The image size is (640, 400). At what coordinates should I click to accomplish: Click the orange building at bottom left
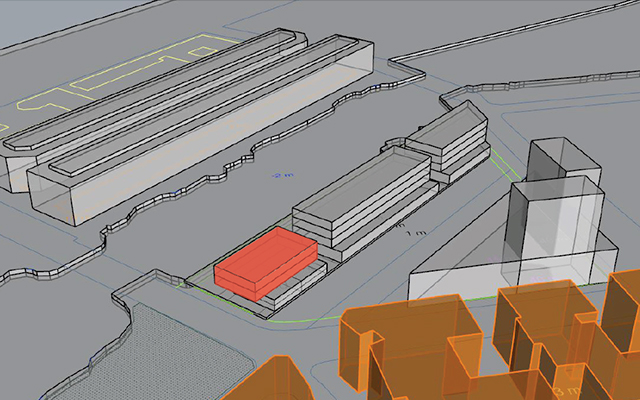pyautogui.click(x=270, y=385)
